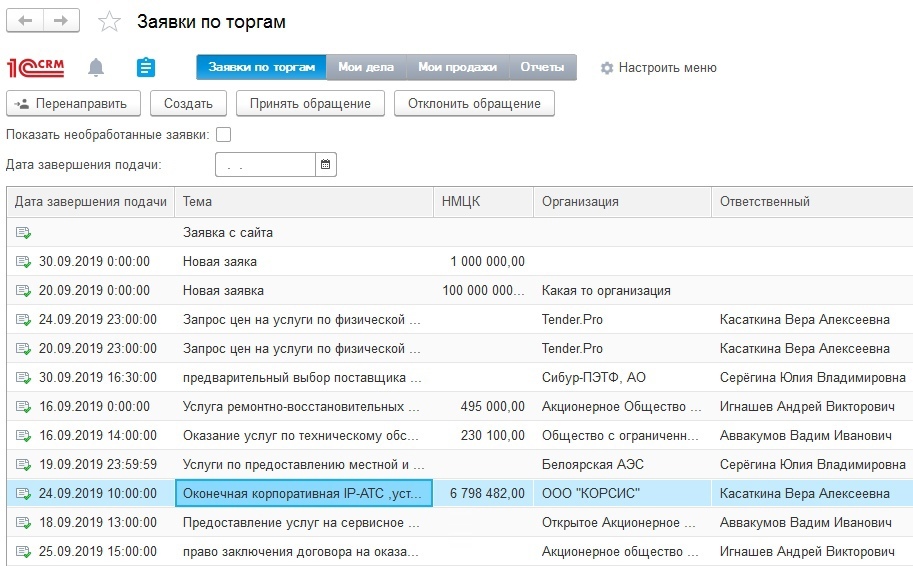Sort by Дата завершения подачи column header

(91, 202)
